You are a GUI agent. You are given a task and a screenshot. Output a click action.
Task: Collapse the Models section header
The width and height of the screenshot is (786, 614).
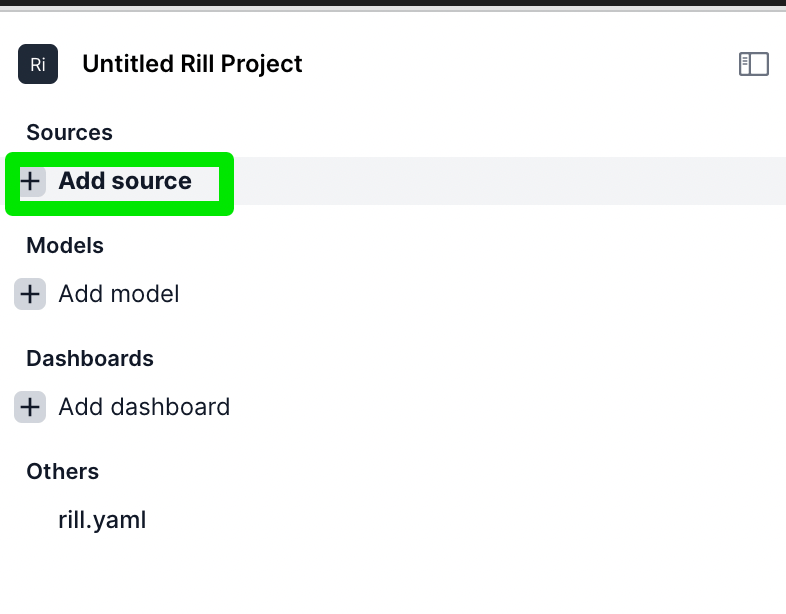point(65,246)
